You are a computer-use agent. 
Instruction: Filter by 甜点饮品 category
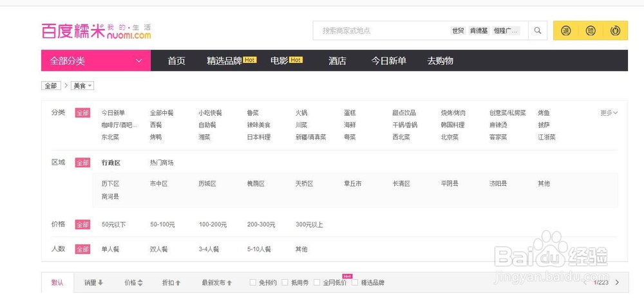(x=404, y=113)
